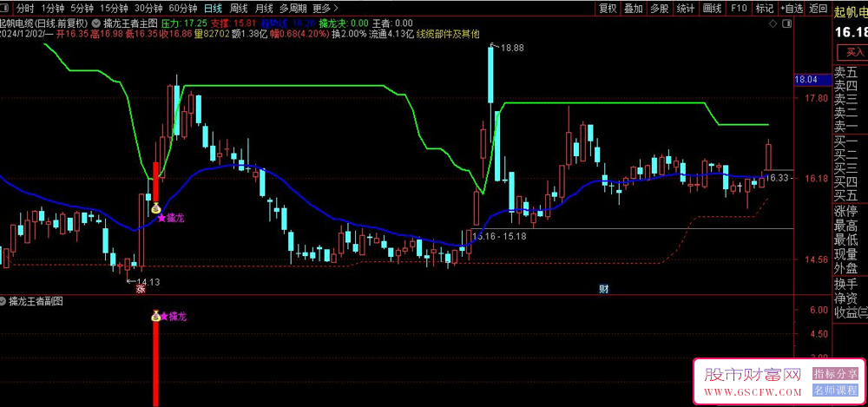Click the money bag icon in sub chart
Screen dimensions: 868x407
point(155,316)
